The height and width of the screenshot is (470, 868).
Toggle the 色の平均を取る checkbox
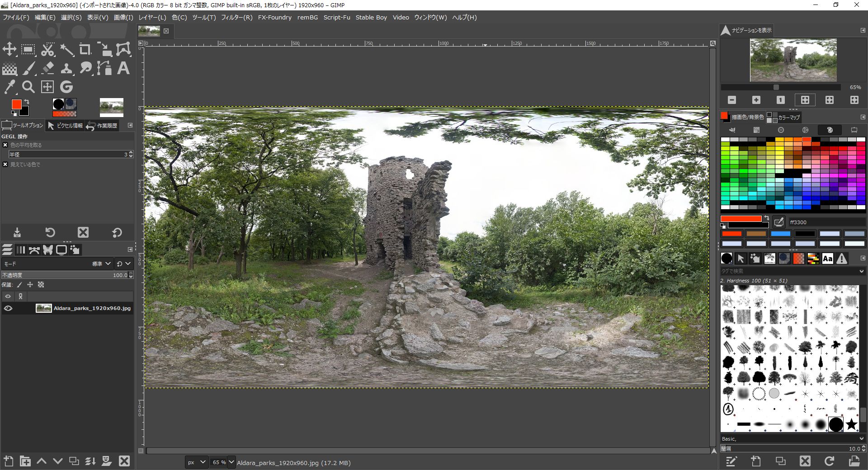click(x=5, y=145)
